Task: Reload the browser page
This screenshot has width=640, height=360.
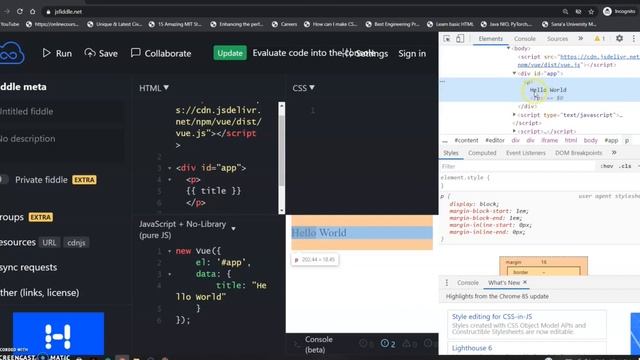Action: point(20,11)
